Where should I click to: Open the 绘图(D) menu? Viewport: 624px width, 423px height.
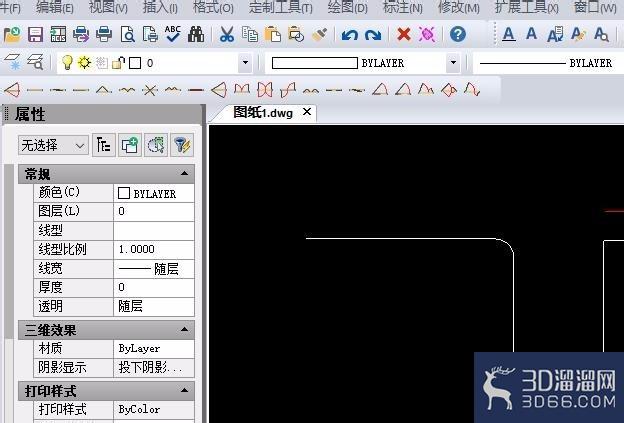pos(347,7)
